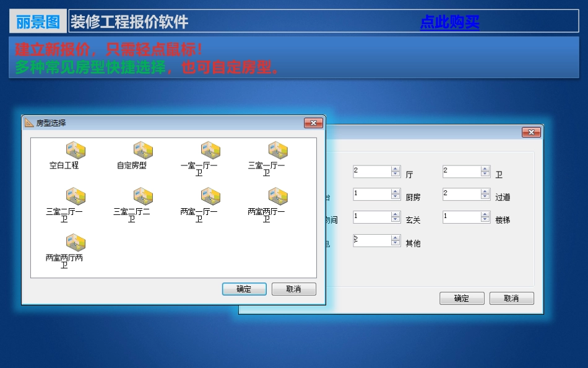
Task: Click the 过道 number input field
Action: pyautogui.click(x=462, y=194)
